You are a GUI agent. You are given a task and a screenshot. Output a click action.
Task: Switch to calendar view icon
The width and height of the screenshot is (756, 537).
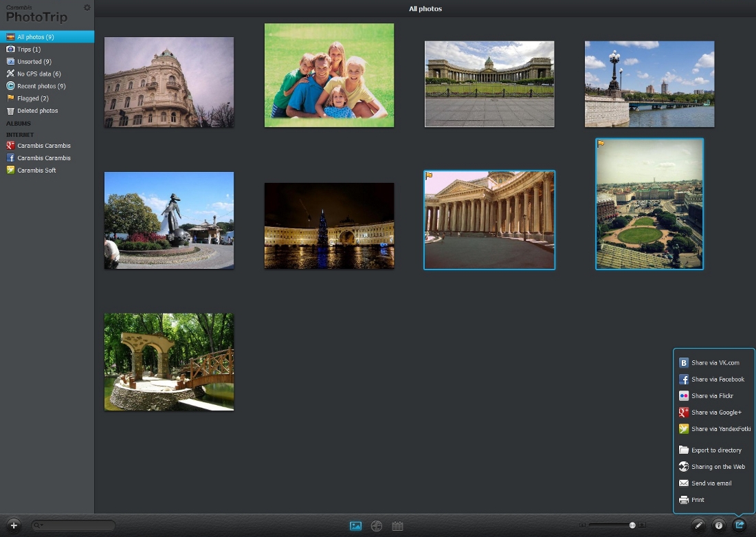397,526
